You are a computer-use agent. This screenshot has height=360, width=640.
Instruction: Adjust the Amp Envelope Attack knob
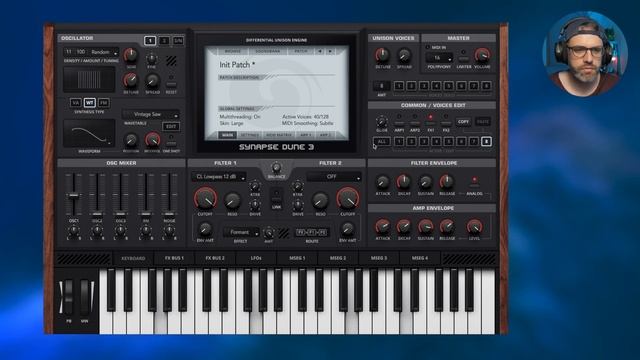(x=382, y=226)
